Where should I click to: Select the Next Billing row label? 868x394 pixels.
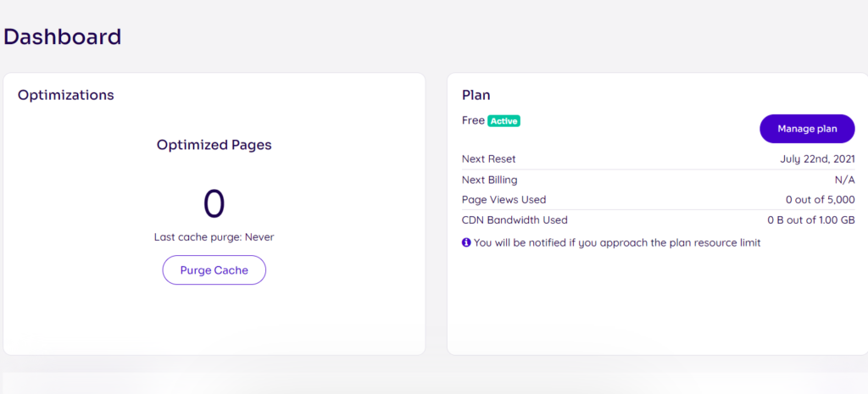pyautogui.click(x=490, y=180)
